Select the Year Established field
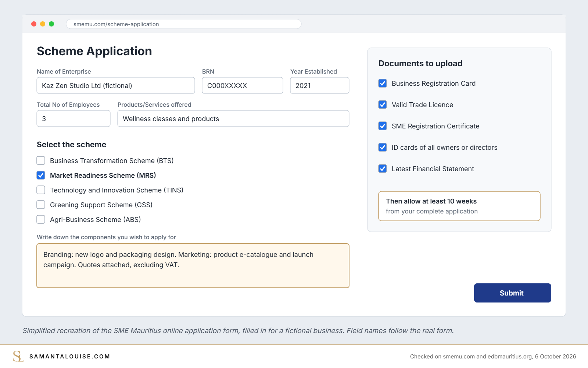 pyautogui.click(x=320, y=85)
